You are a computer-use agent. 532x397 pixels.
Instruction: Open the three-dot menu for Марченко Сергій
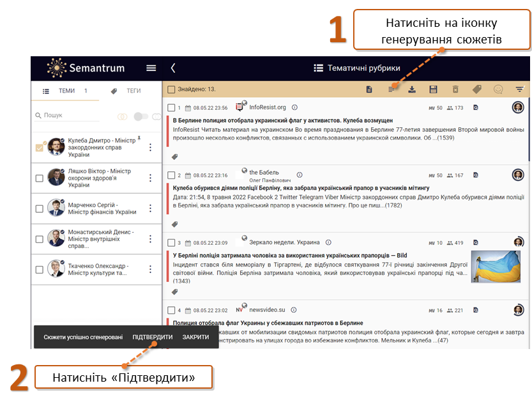pyautogui.click(x=150, y=208)
